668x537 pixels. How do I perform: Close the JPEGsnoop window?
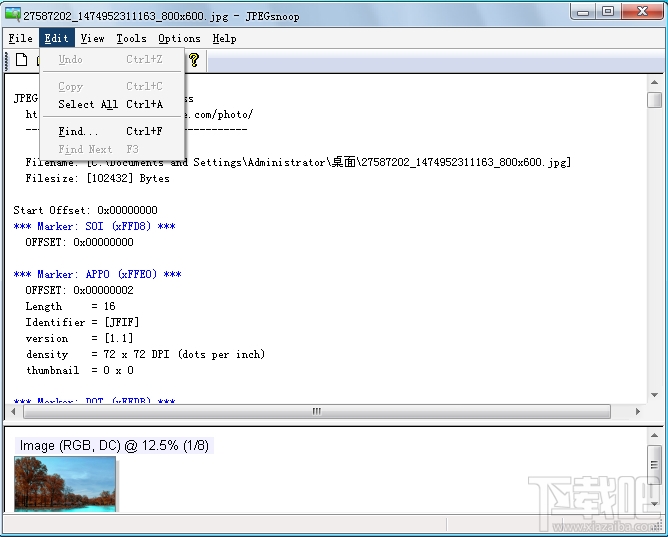tap(642, 11)
